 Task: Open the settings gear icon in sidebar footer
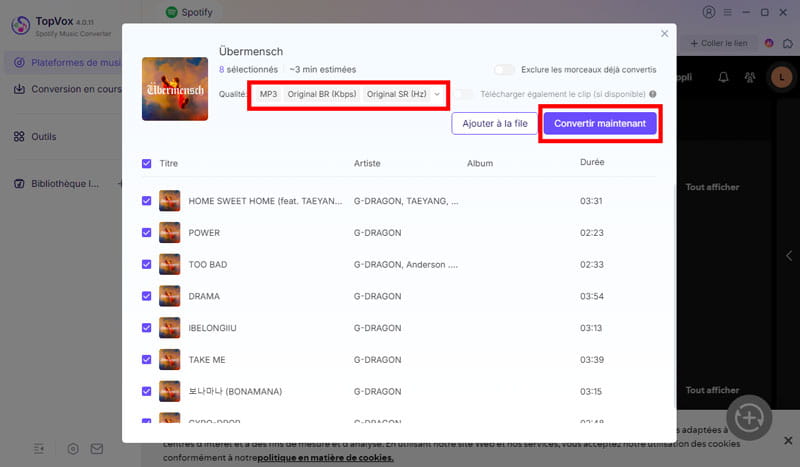(x=73, y=449)
